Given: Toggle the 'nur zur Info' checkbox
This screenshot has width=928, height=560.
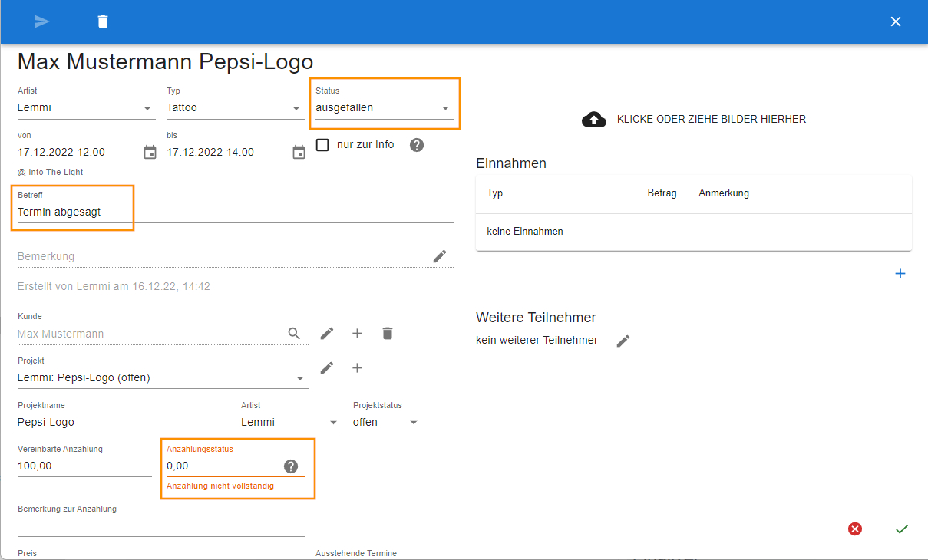Looking at the screenshot, I should pyautogui.click(x=322, y=145).
